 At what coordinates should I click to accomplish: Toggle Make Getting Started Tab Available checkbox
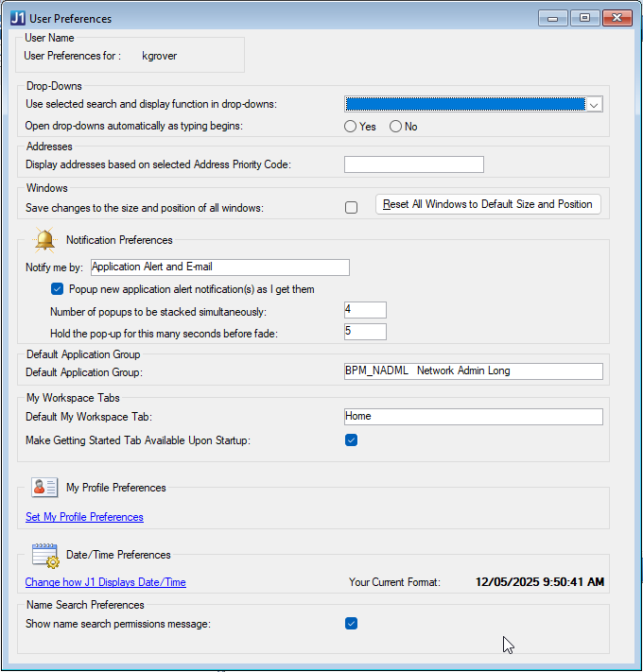tap(351, 439)
